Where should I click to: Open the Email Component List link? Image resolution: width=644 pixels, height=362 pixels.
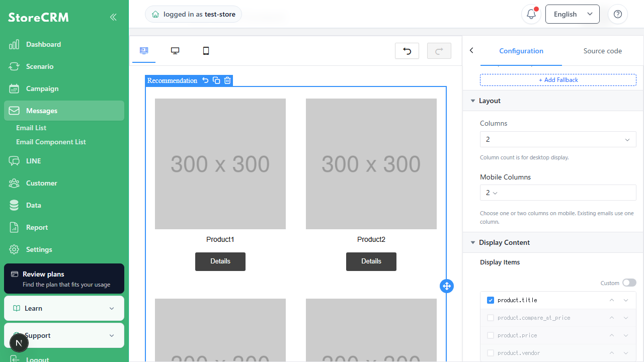[x=51, y=142]
